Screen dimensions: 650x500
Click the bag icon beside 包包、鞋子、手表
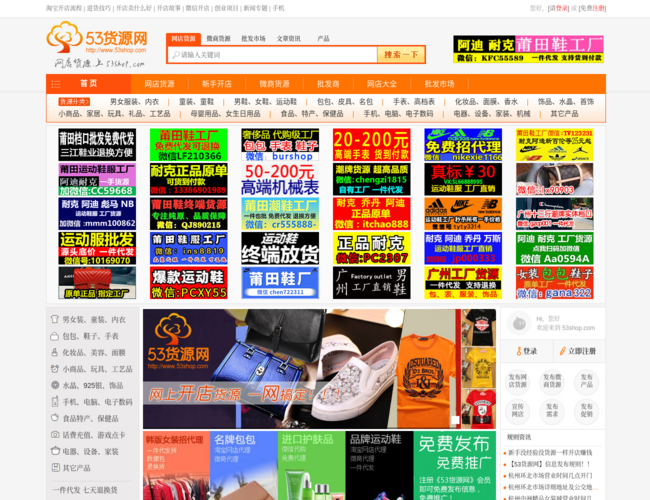pyautogui.click(x=54, y=336)
